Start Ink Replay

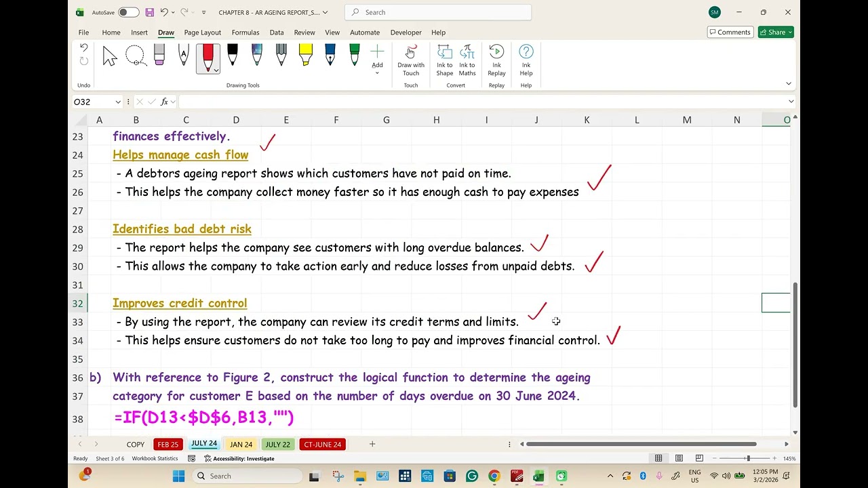click(x=496, y=61)
